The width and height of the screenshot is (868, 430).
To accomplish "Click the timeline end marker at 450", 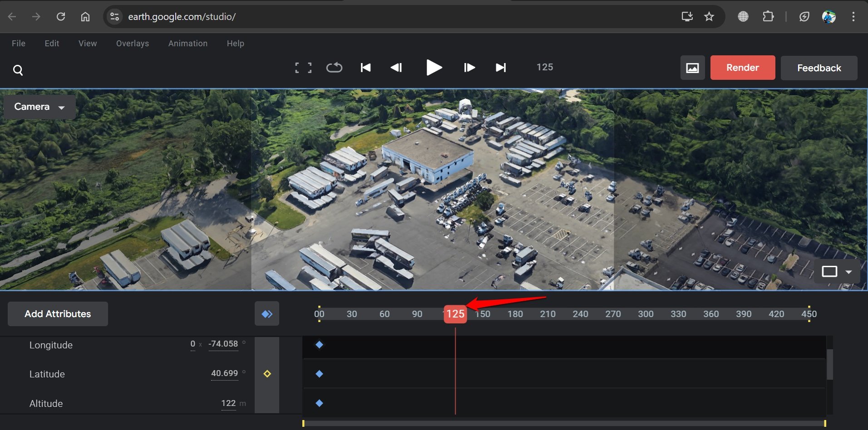I will pyautogui.click(x=809, y=314).
